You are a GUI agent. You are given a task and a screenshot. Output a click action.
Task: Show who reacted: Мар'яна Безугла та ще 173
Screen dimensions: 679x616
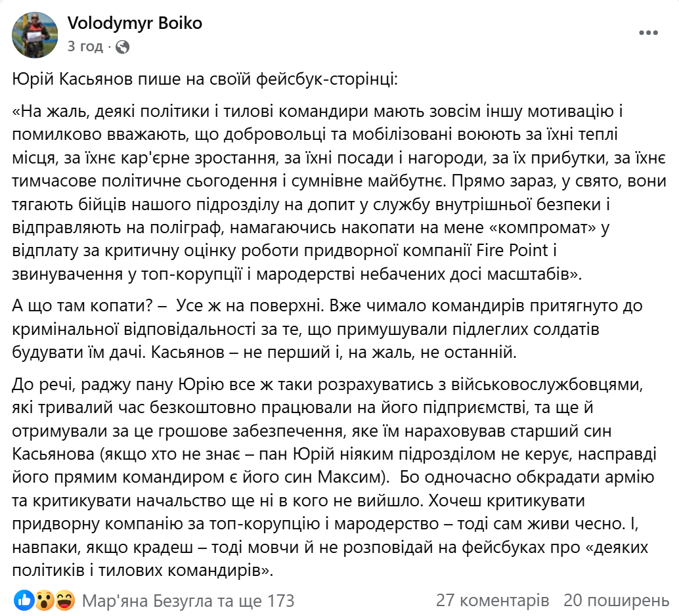click(187, 600)
